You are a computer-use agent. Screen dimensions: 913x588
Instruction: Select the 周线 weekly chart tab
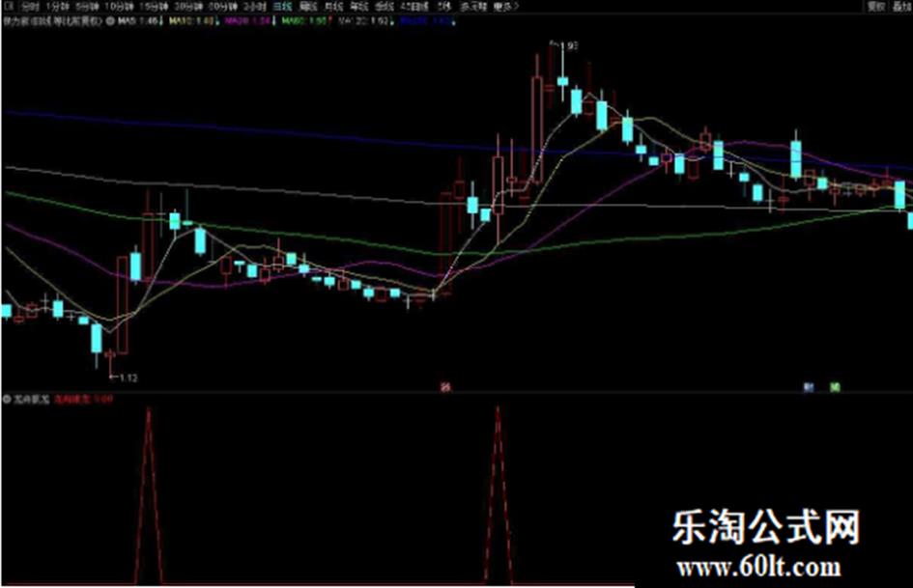pos(308,7)
